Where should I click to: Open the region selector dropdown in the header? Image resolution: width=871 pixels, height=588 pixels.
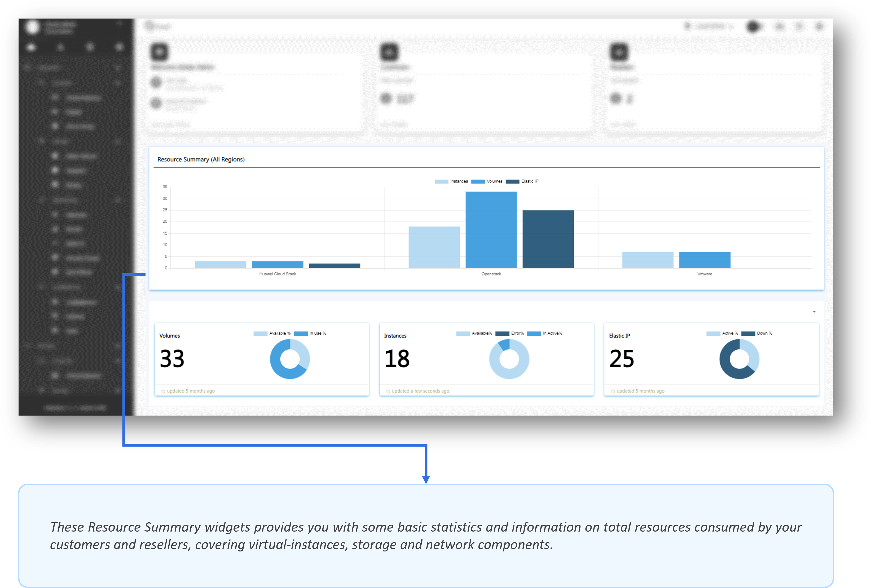pos(710,26)
